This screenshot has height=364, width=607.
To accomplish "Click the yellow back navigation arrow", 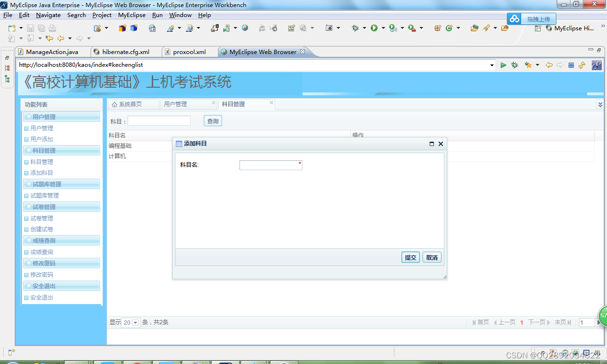I will (549, 64).
